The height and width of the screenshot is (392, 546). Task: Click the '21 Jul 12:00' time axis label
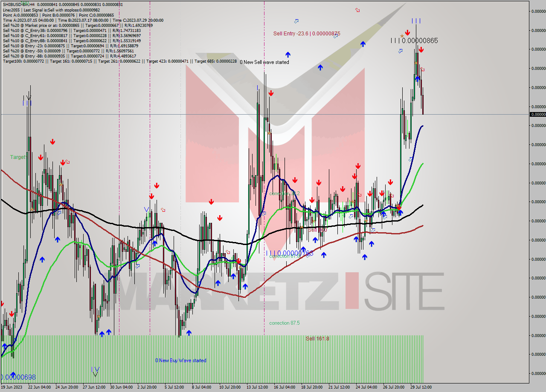tap(340, 387)
